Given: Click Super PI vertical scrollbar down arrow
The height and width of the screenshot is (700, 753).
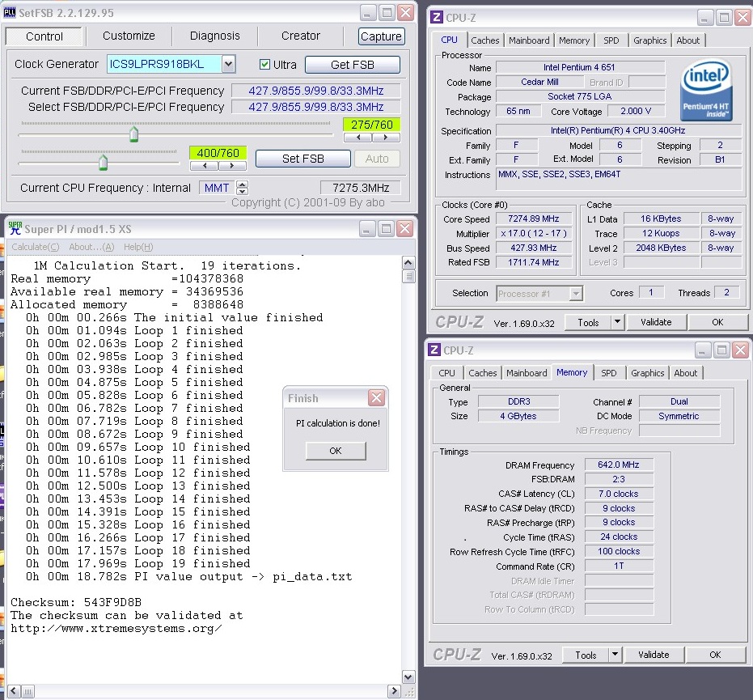Looking at the screenshot, I should 408,677.
